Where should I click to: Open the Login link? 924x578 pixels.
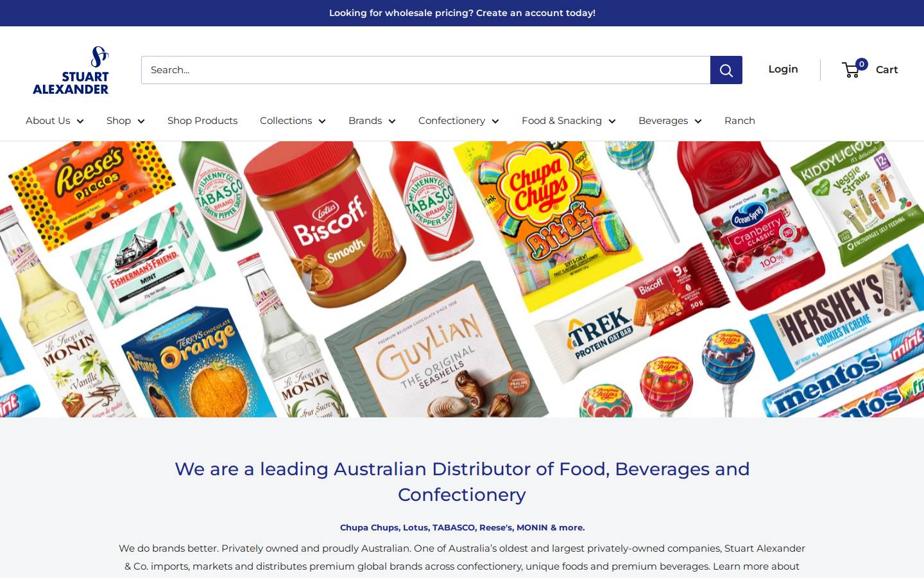[783, 69]
